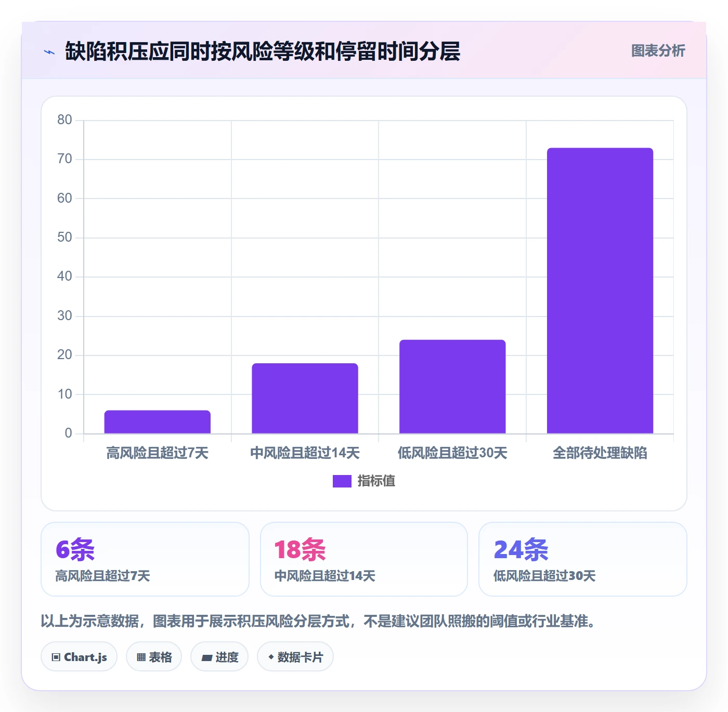Click the Chart.js tag chip
The width and height of the screenshot is (728, 712).
coord(79,657)
